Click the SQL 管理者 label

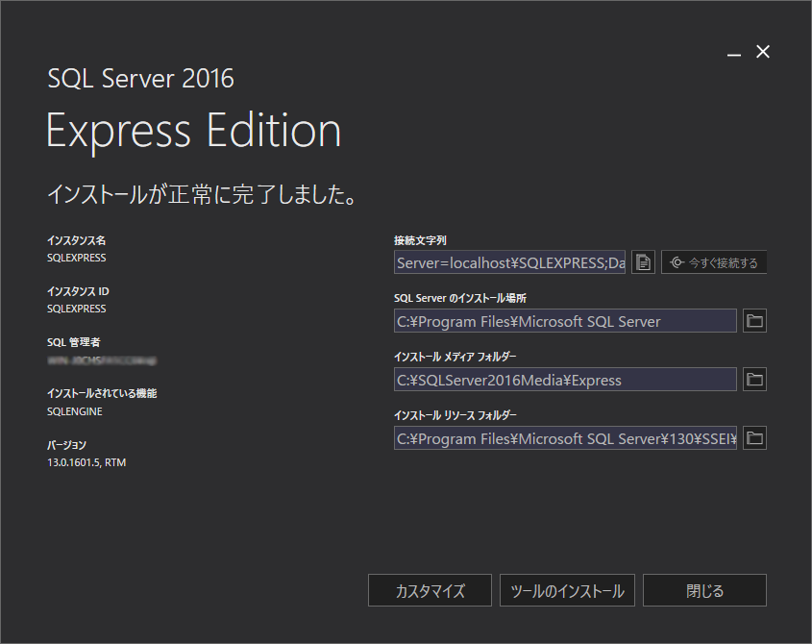[74, 342]
